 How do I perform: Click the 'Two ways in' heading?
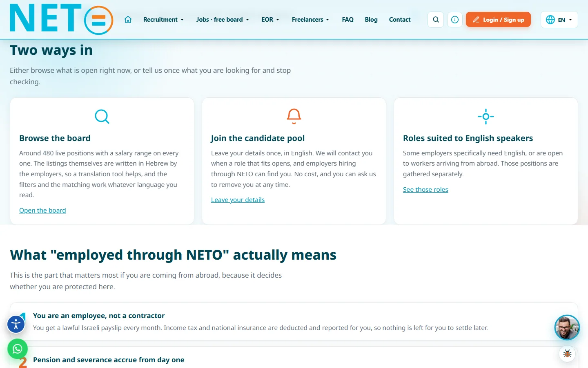pyautogui.click(x=51, y=50)
